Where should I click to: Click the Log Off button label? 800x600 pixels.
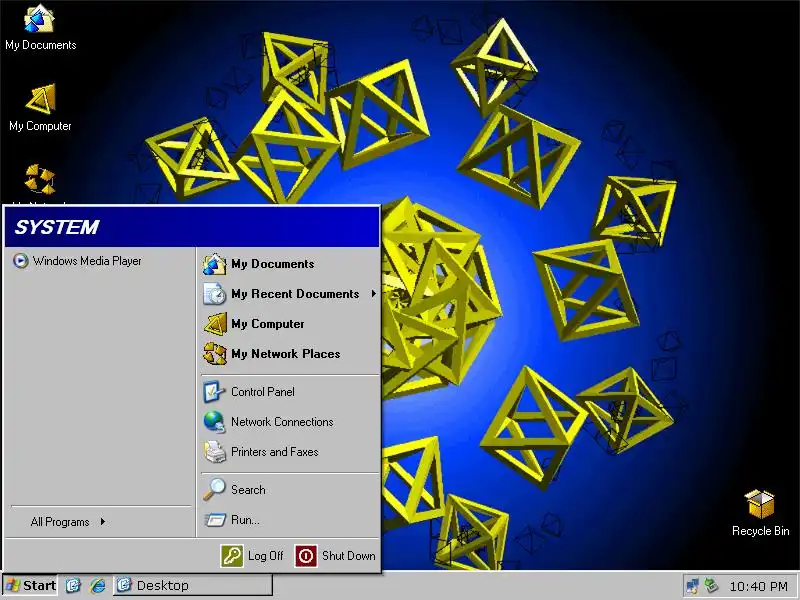266,556
